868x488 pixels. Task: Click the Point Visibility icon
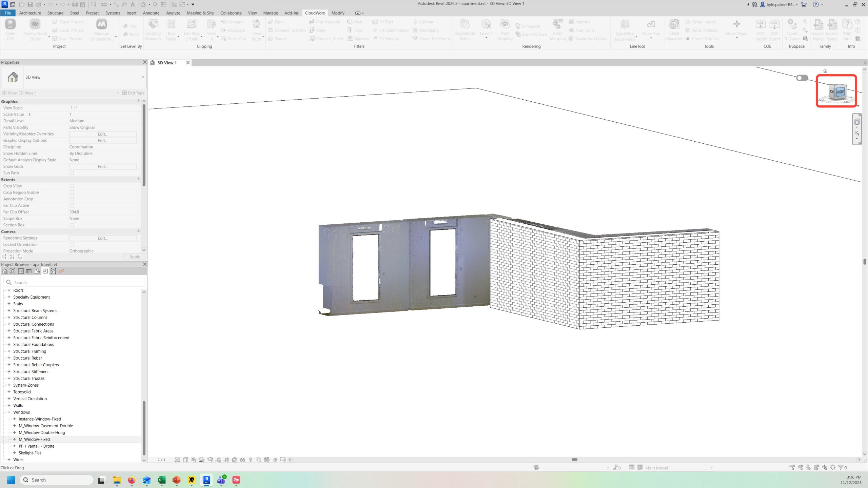click(x=505, y=24)
